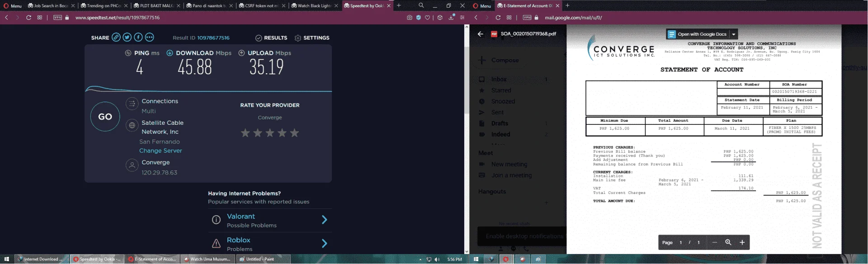Click the globe icon beside Satellite Cable Network
Screen dimensions: 868x264
coord(132,125)
